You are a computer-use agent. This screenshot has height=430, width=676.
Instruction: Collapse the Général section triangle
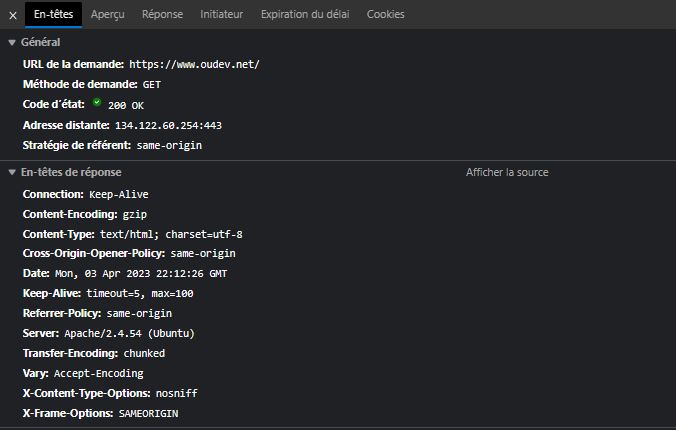pos(12,42)
